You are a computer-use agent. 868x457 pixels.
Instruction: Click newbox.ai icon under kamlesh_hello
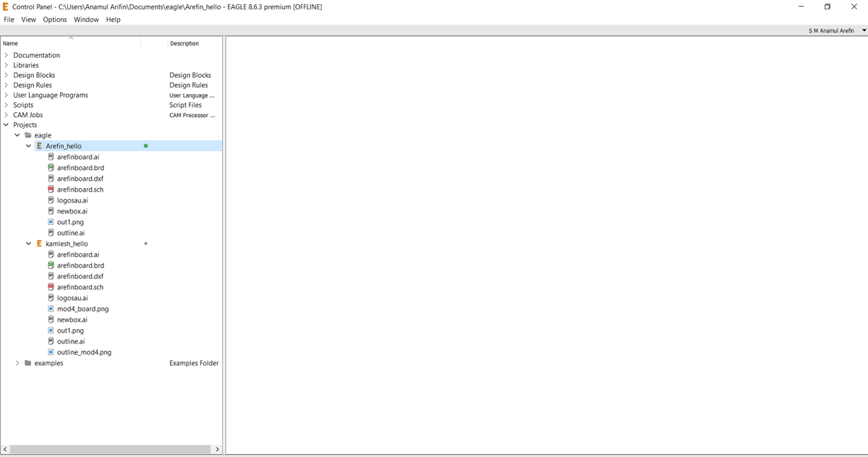(51, 320)
